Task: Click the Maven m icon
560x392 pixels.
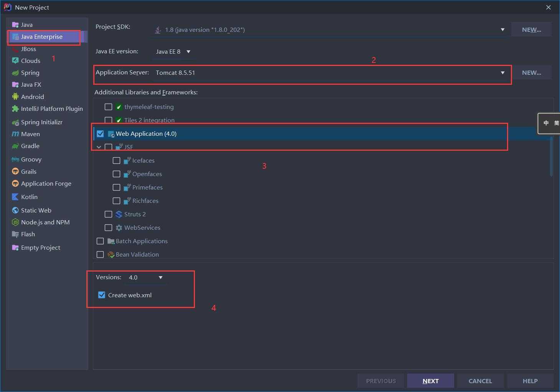Action: click(x=15, y=134)
